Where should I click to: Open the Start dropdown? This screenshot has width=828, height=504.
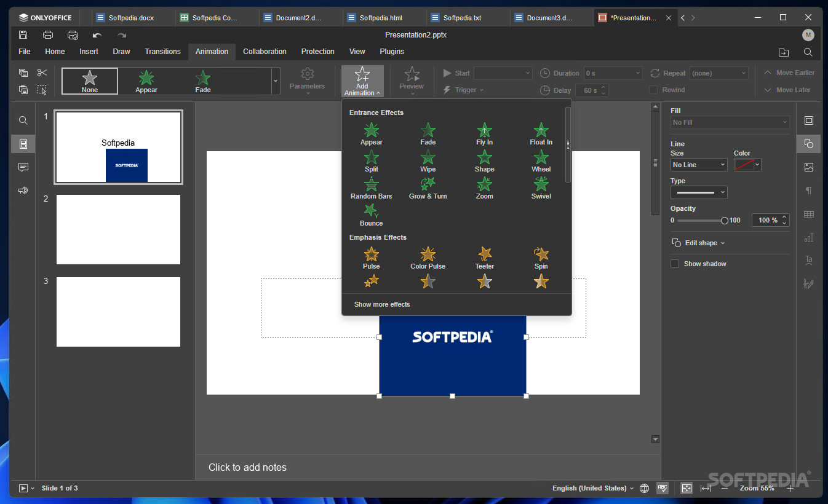tap(503, 73)
